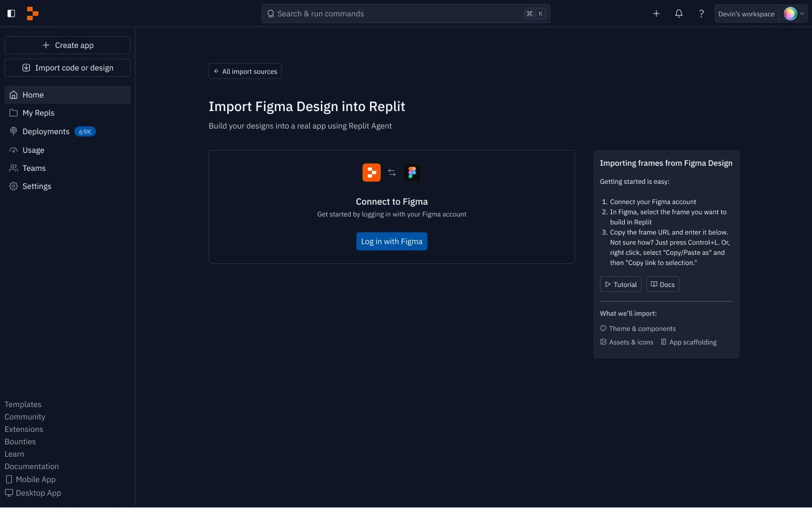Screen dimensions: 812x508
Task: Click the Create app button
Action: click(68, 45)
